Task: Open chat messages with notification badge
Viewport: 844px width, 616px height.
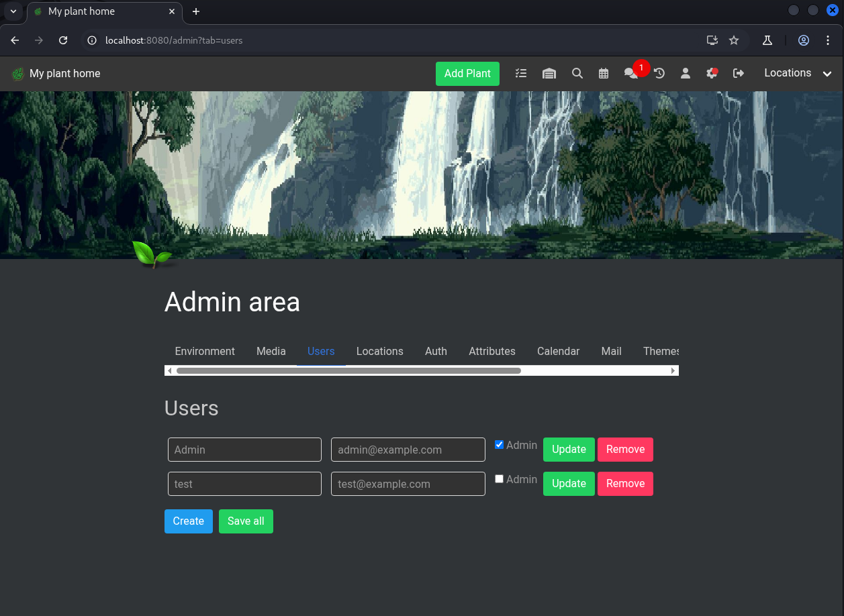Action: 631,73
